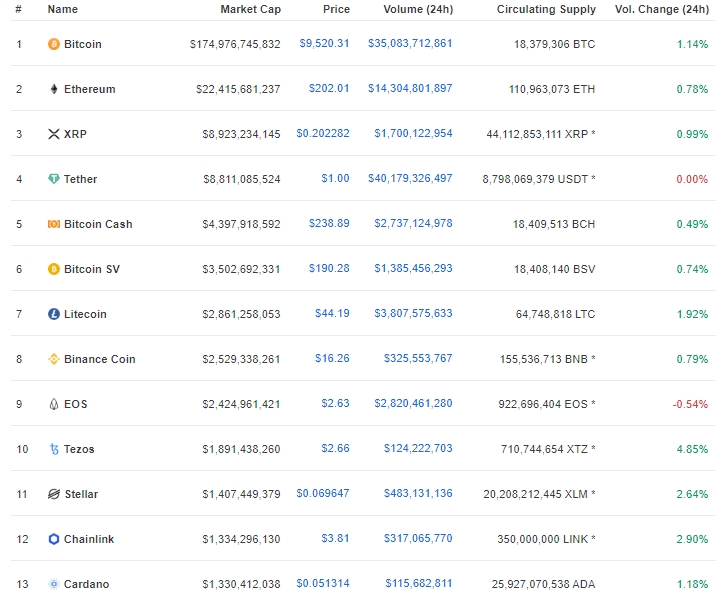Image resolution: width=716 pixels, height=595 pixels.
Task: Click Tether volume $40,179,326,497
Action: coord(410,178)
